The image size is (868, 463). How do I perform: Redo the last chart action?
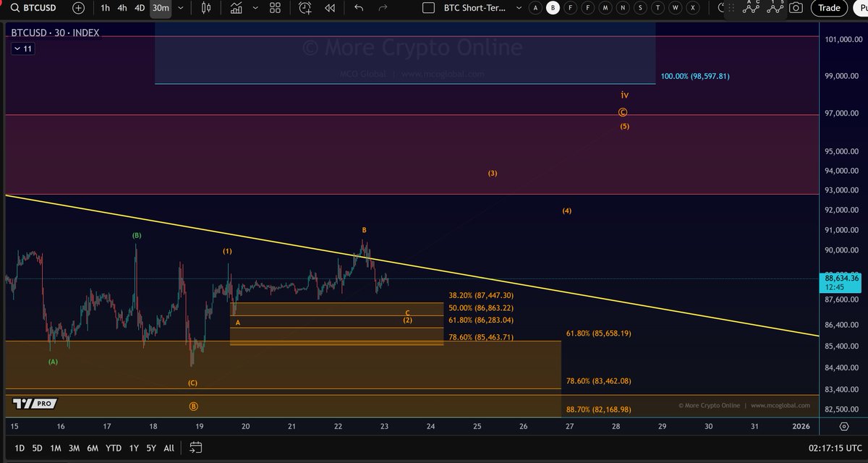click(x=383, y=8)
